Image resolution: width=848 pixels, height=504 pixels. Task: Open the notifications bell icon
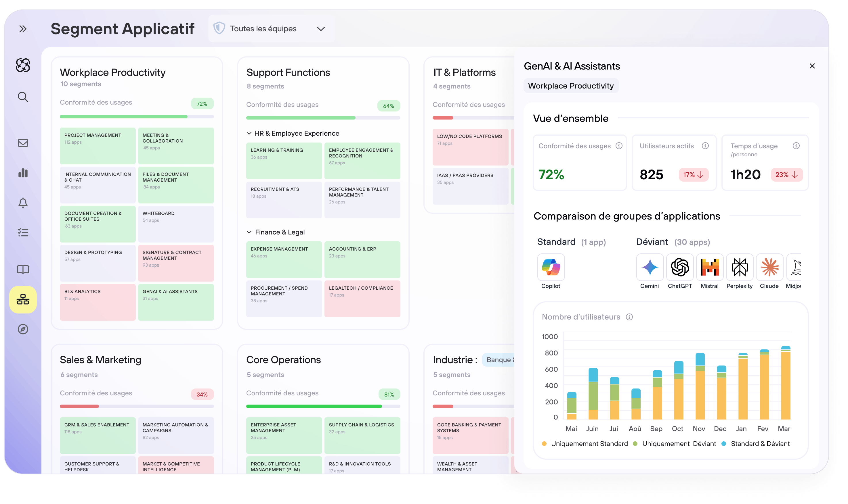pos(23,203)
